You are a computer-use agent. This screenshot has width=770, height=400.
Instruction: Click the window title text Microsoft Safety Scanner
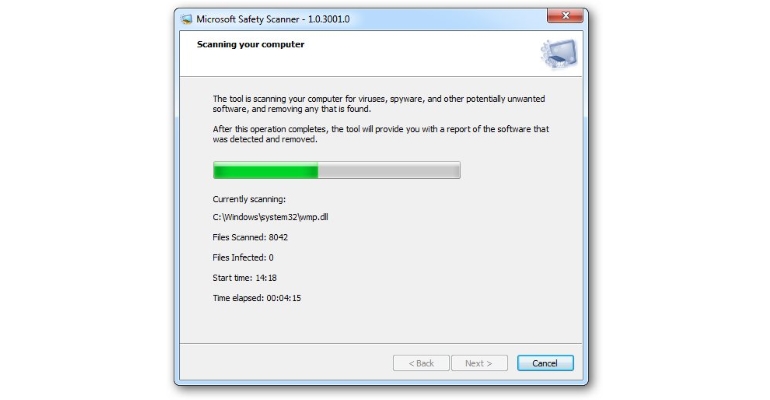[x=248, y=19]
